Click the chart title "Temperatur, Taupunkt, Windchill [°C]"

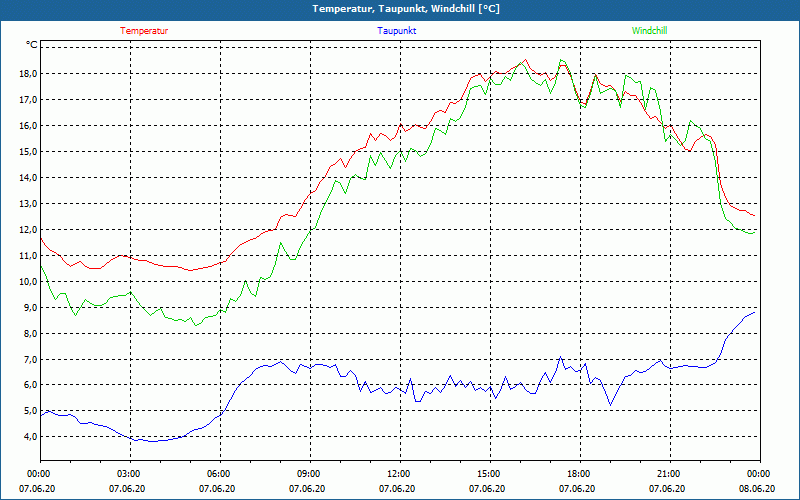click(x=406, y=9)
